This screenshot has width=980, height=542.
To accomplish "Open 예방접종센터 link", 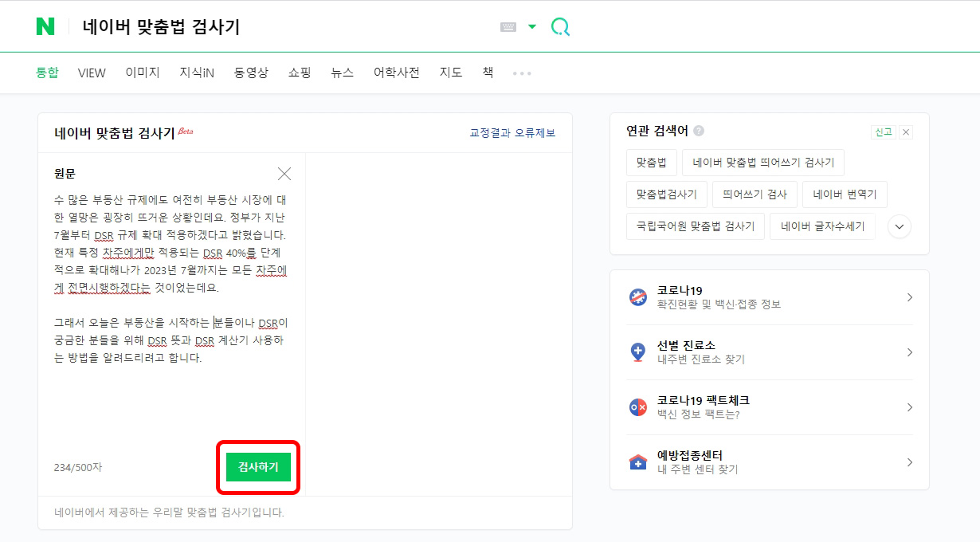I will click(x=698, y=462).
